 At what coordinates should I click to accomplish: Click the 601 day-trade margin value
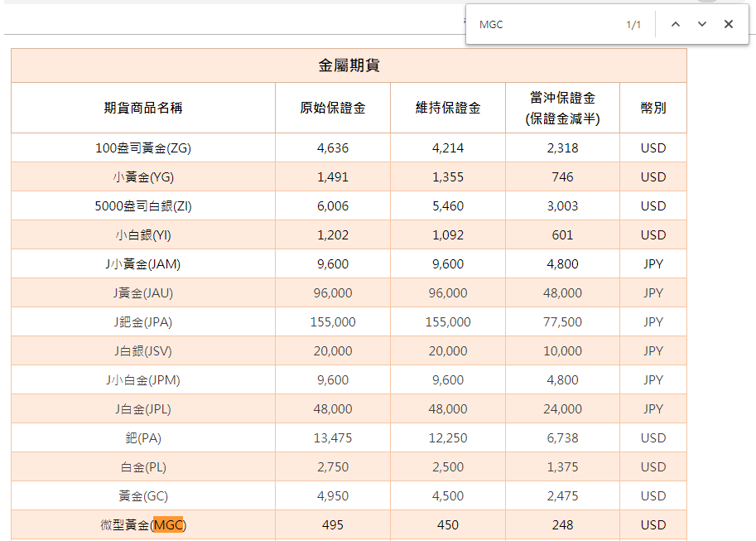pos(563,235)
